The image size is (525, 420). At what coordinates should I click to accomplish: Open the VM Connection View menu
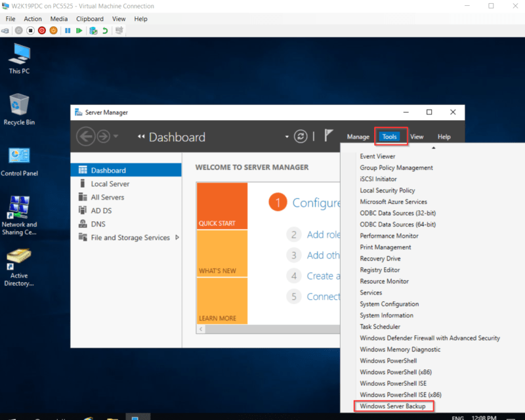[x=119, y=19]
